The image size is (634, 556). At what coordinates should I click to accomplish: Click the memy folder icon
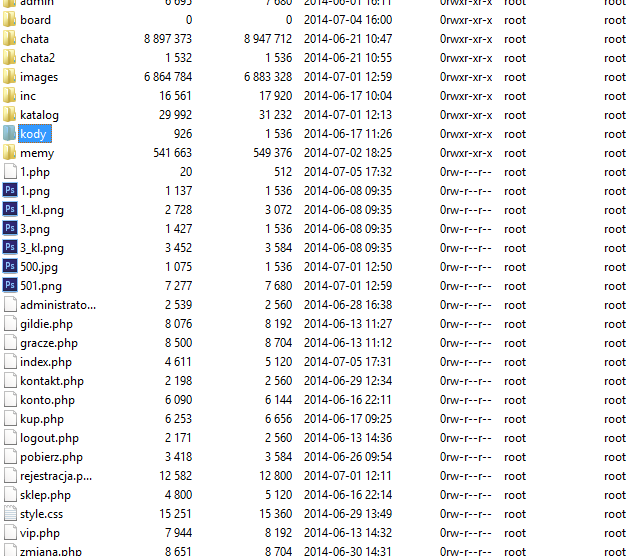point(10,153)
